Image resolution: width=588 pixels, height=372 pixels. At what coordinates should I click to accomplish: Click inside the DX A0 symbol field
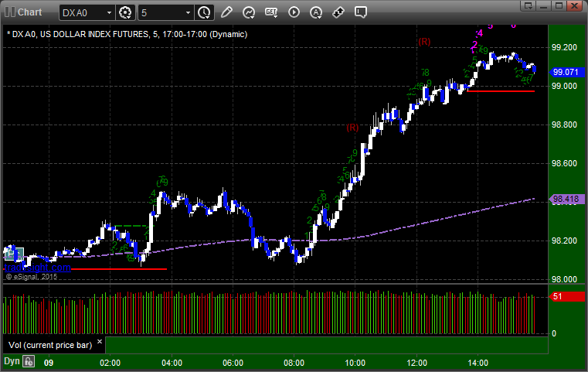coord(83,13)
